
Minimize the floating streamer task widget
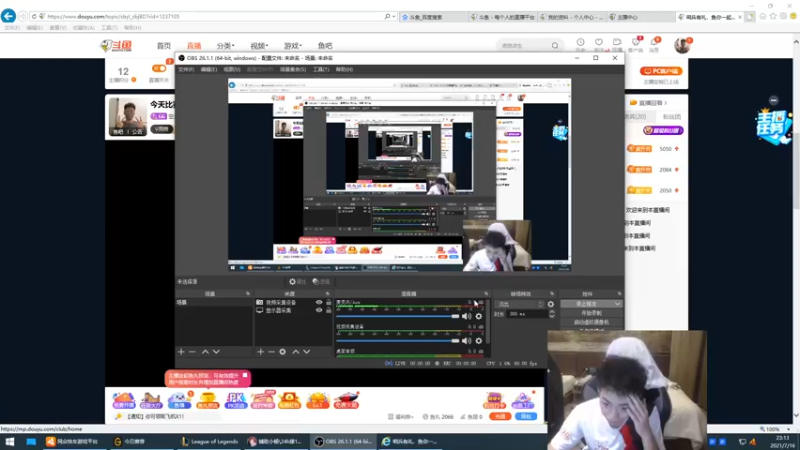click(x=773, y=101)
